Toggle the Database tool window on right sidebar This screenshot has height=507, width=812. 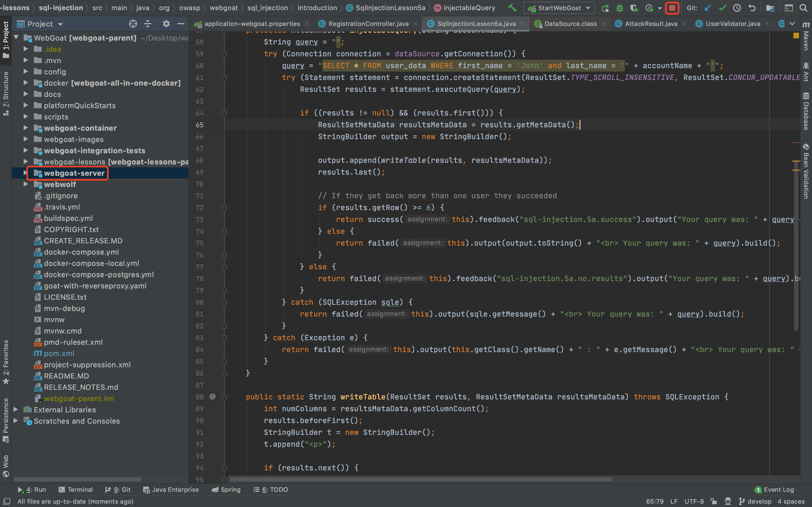coord(806,111)
